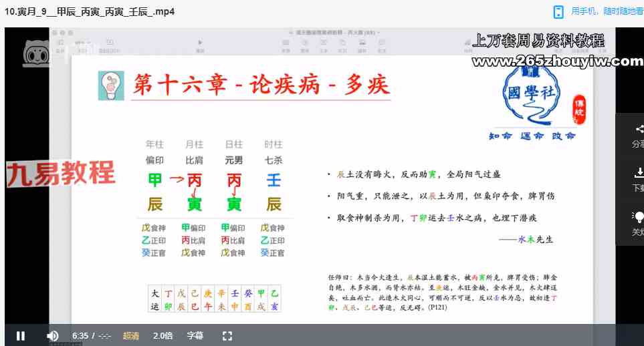Viewport: 644px width, 346px height.
Task: Click the mobile phone icon at top
Action: [x=558, y=12]
